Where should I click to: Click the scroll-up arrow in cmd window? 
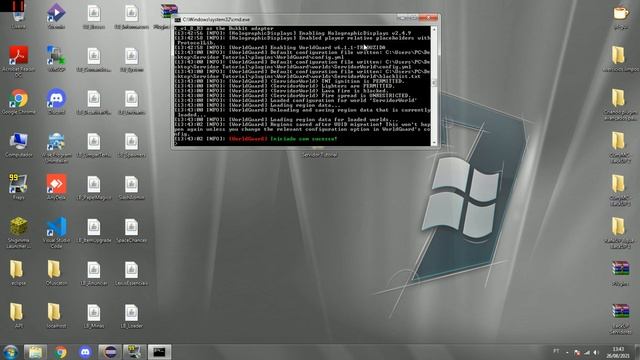(434, 29)
